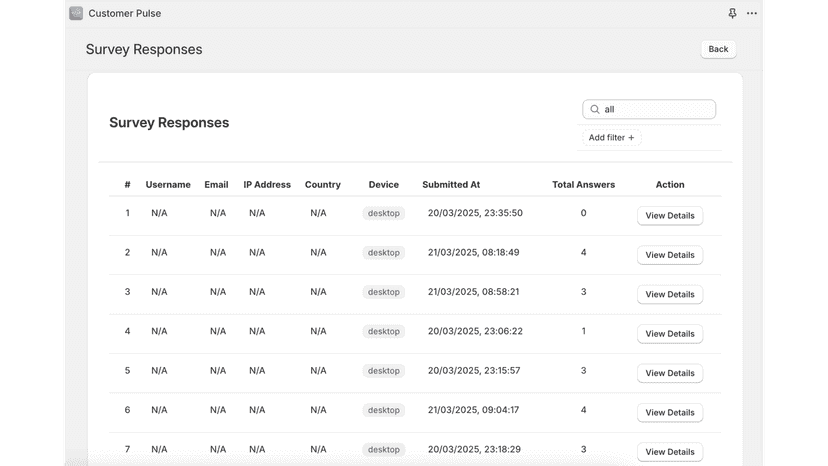Click the desktop badge in row 1
Image resolution: width=828 pixels, height=466 pixels.
(x=384, y=213)
